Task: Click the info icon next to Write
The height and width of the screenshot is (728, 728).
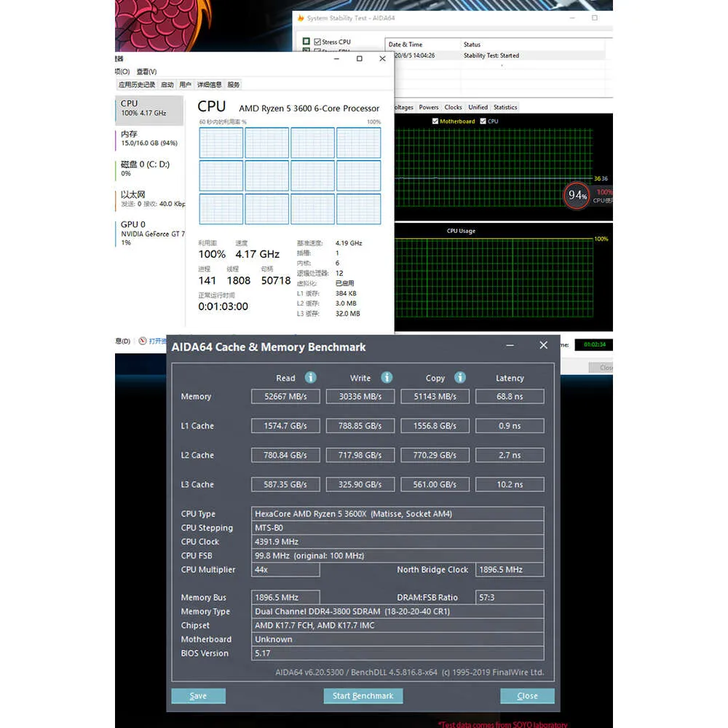Action: (387, 377)
